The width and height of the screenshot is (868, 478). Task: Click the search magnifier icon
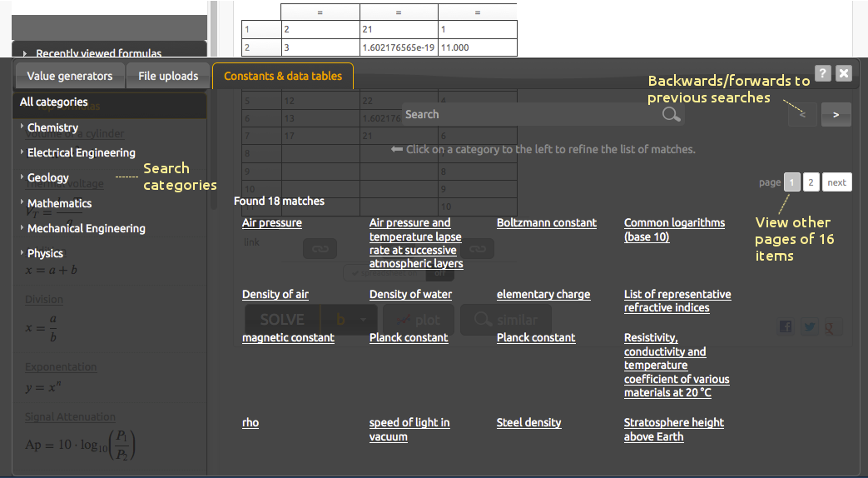pyautogui.click(x=671, y=114)
